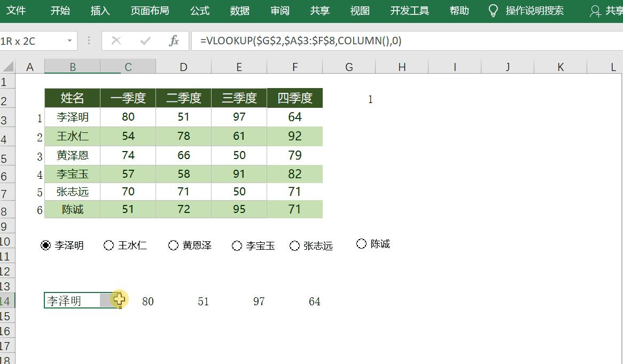Click the Enter checkmark icon in formula bar

(x=145, y=41)
